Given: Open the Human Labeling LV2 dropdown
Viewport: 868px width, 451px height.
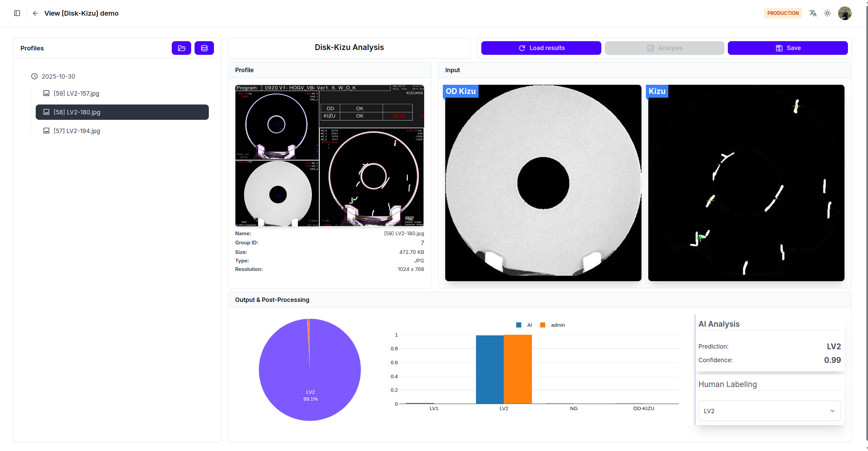Looking at the screenshot, I should 769,411.
